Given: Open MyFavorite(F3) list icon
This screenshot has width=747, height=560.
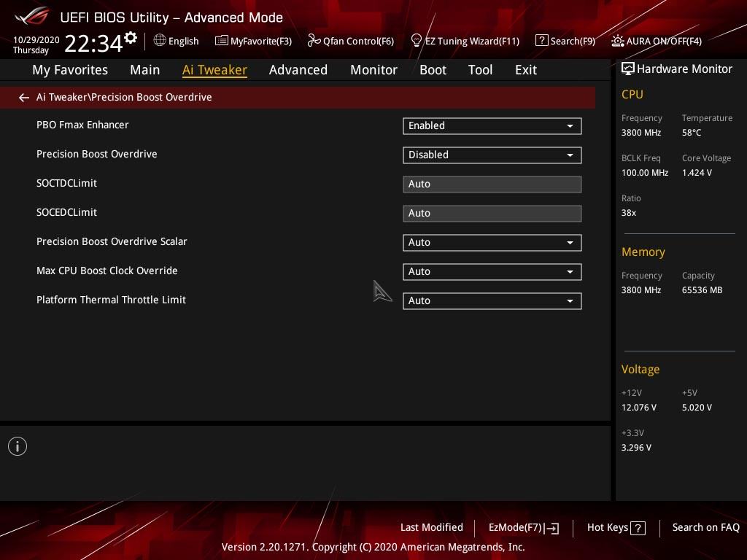Looking at the screenshot, I should [x=222, y=41].
